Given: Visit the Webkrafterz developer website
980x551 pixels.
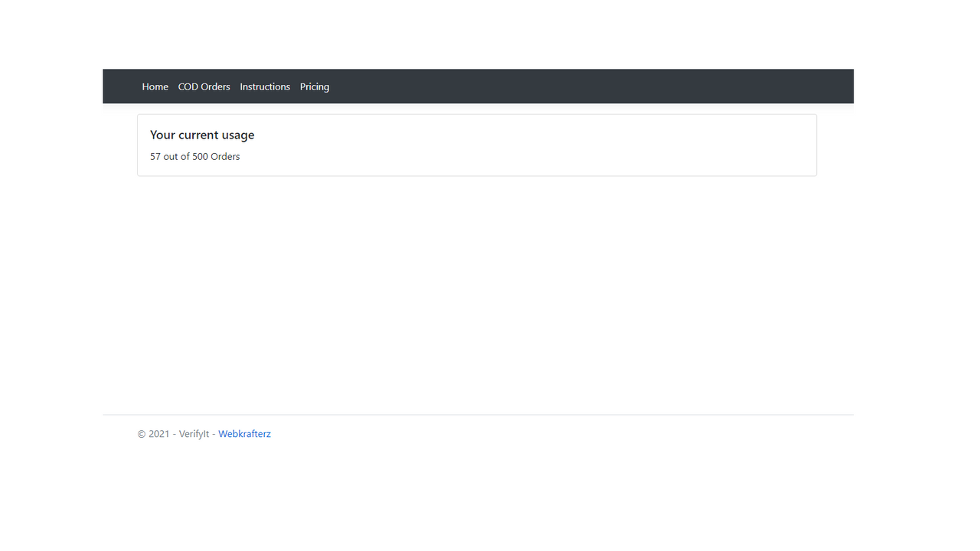Looking at the screenshot, I should 244,433.
